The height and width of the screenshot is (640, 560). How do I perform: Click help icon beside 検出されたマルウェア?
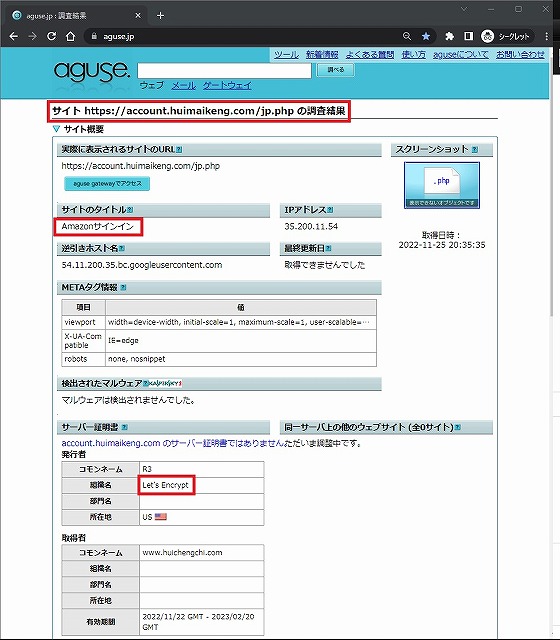145,383
